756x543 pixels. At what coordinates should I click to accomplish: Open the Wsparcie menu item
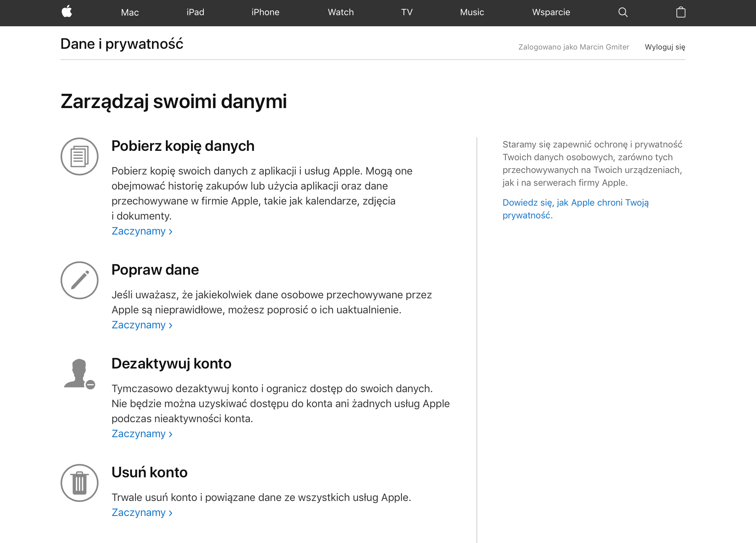tap(551, 12)
